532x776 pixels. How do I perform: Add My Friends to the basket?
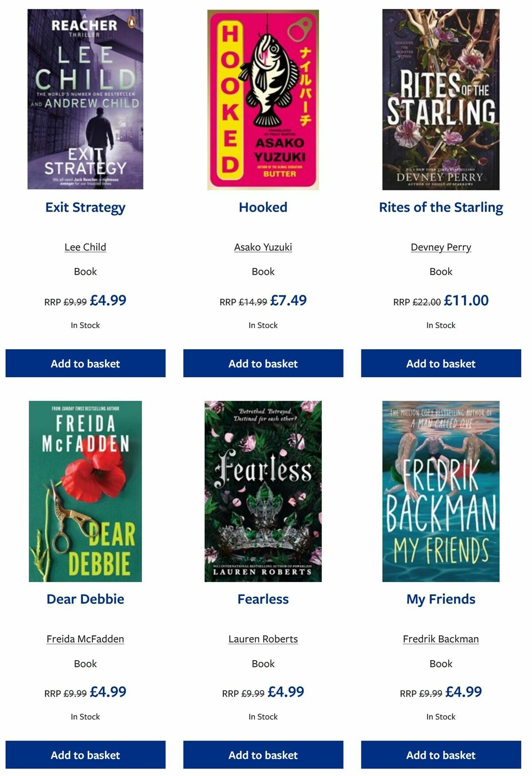(441, 755)
